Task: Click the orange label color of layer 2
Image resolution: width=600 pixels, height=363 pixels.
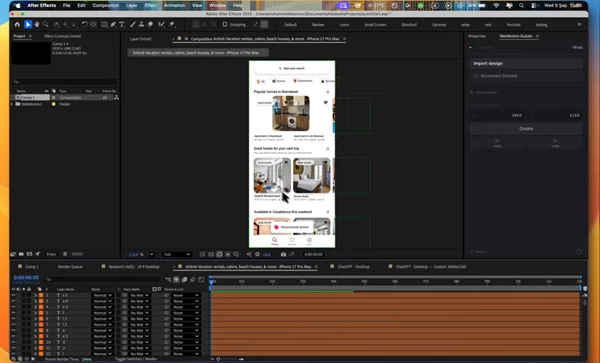Action: click(x=41, y=295)
